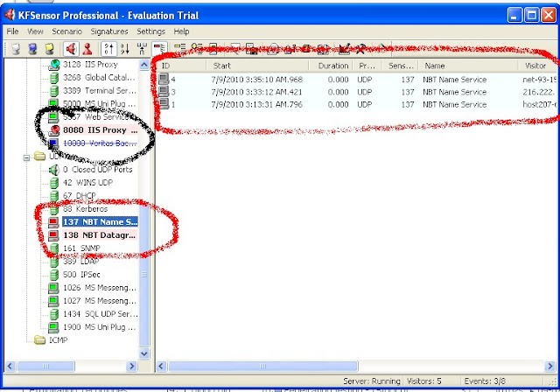Click the event icon in row ID 4
Screen dimensions: 560x392
click(x=164, y=79)
